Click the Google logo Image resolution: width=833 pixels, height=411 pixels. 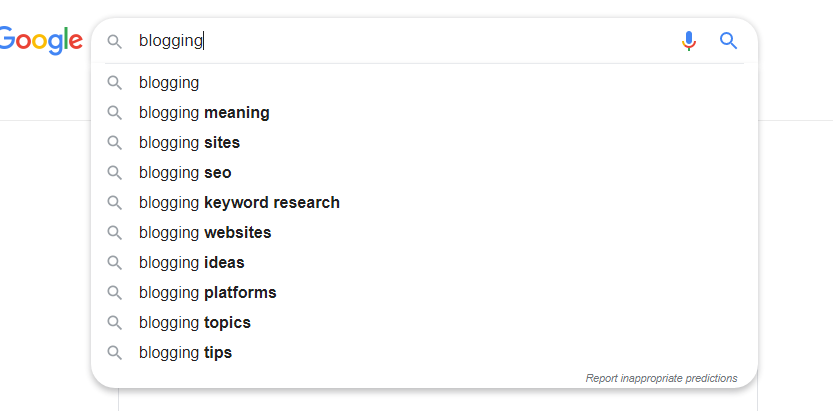(x=41, y=41)
